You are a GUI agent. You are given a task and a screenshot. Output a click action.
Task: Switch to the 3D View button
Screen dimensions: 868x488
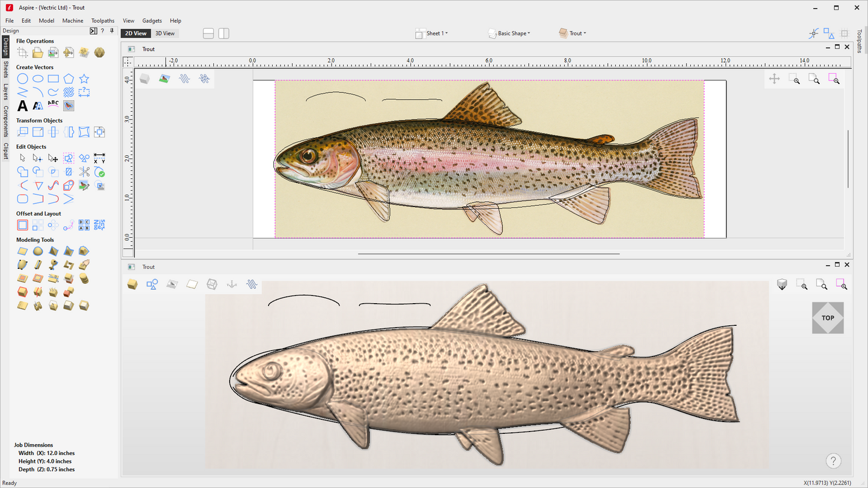165,34
